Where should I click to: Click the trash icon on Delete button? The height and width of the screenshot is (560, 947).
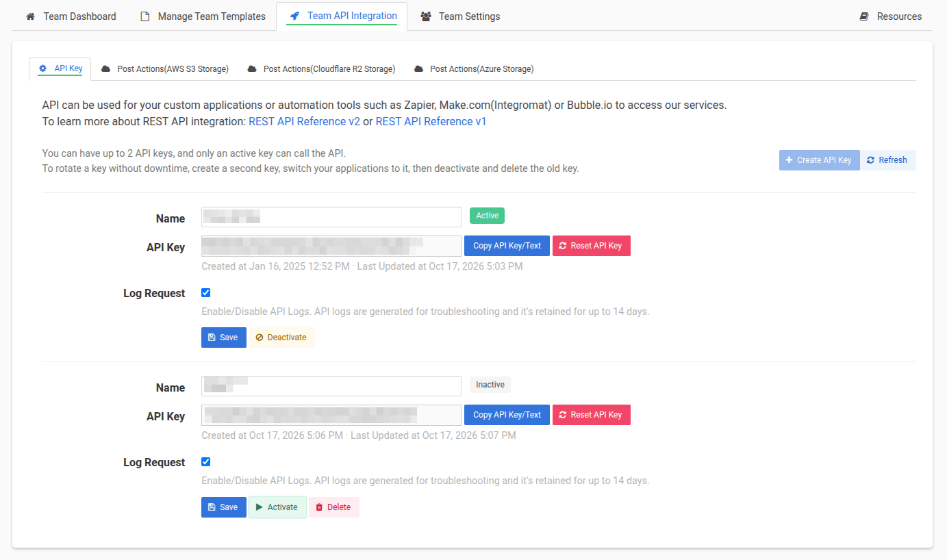(319, 507)
